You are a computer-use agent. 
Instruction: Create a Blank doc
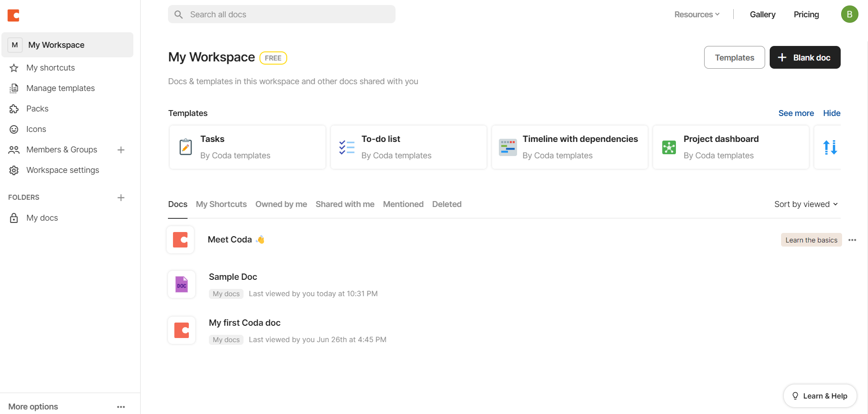(x=805, y=57)
